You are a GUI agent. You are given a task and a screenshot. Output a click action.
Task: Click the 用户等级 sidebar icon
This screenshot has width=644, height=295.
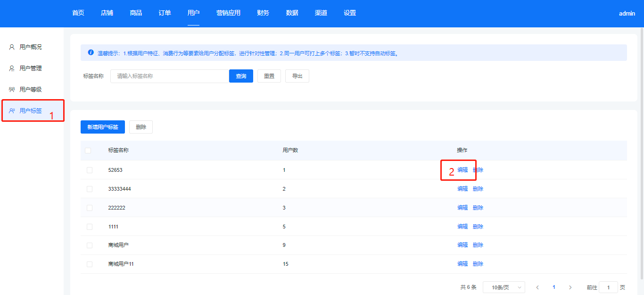pos(12,90)
